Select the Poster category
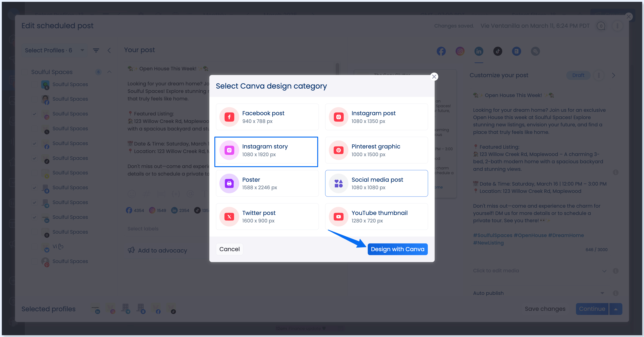Image resolution: width=644 pixels, height=337 pixels. pos(267,183)
